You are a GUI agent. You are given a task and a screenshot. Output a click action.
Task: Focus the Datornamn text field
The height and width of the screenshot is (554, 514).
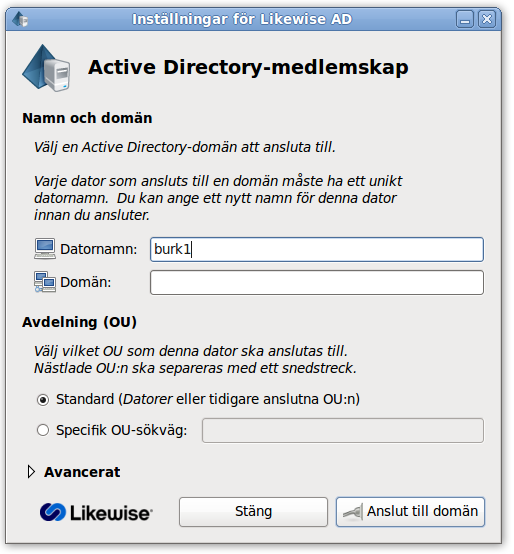[x=317, y=249]
